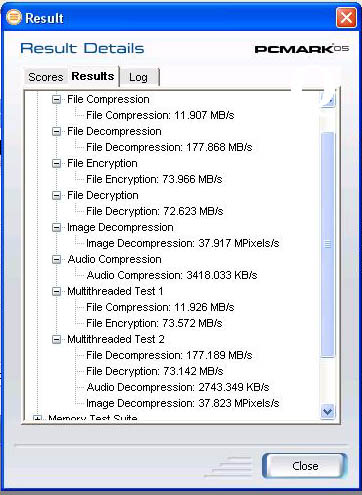362x495 pixels.
Task: Collapse the File Decompression node
Action: [57, 131]
